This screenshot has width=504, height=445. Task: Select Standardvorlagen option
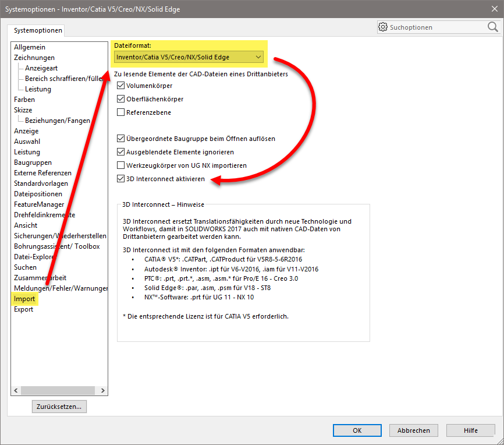[41, 183]
